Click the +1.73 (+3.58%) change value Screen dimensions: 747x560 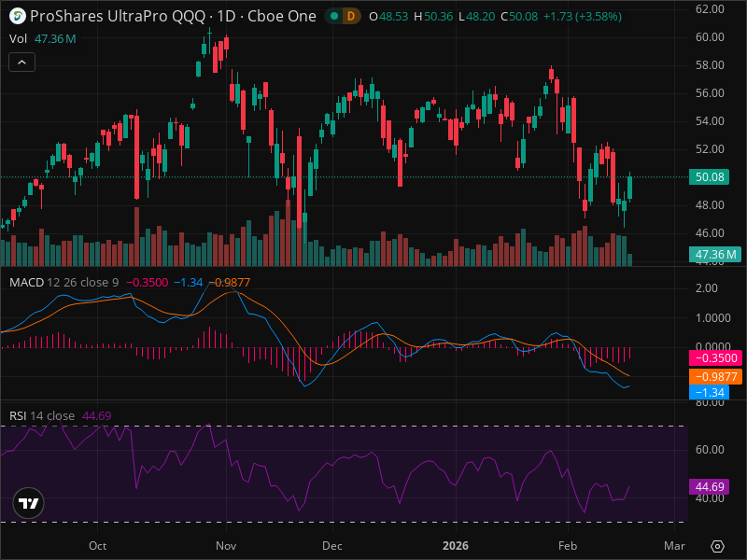coord(582,17)
